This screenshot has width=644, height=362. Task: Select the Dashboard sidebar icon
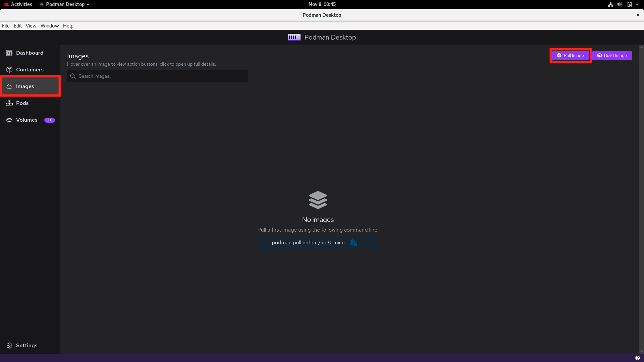[x=9, y=53]
